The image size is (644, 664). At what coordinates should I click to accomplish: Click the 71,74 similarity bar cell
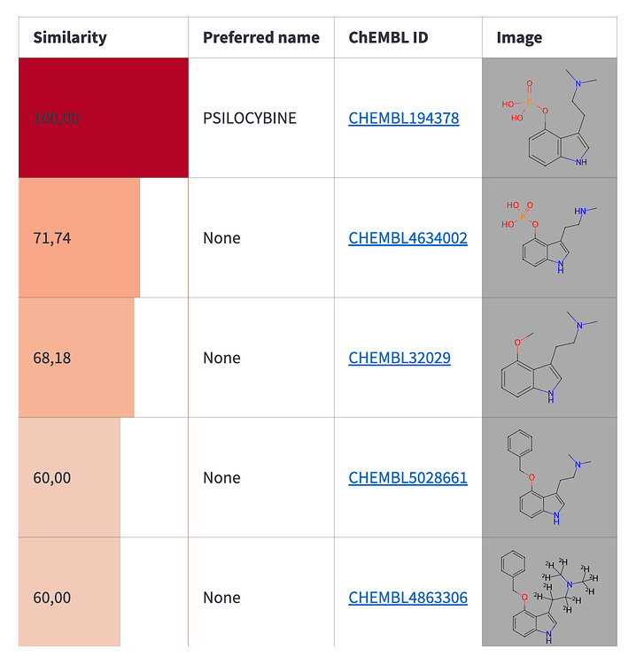[104, 237]
